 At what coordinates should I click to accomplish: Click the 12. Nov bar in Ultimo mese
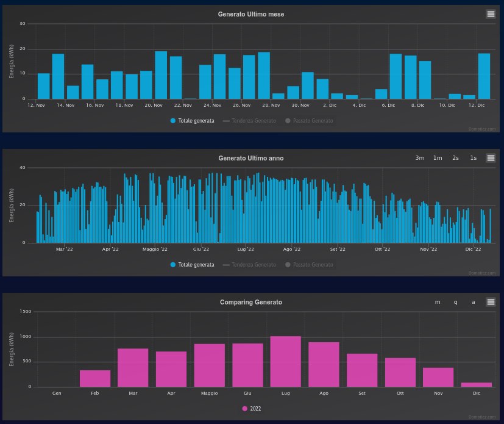[44, 86]
